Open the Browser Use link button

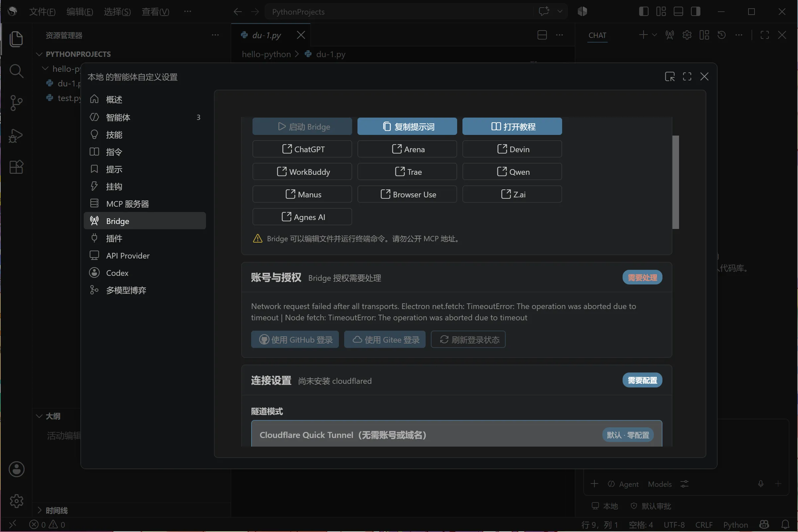[407, 194]
